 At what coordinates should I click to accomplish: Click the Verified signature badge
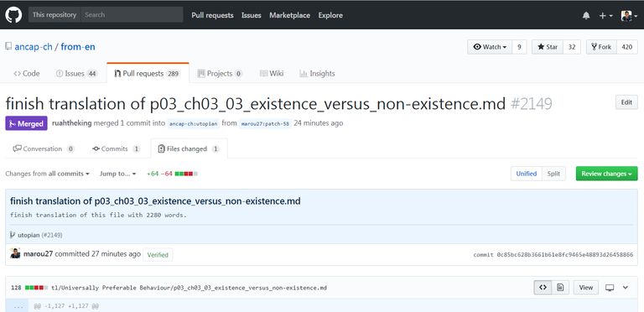coord(158,254)
